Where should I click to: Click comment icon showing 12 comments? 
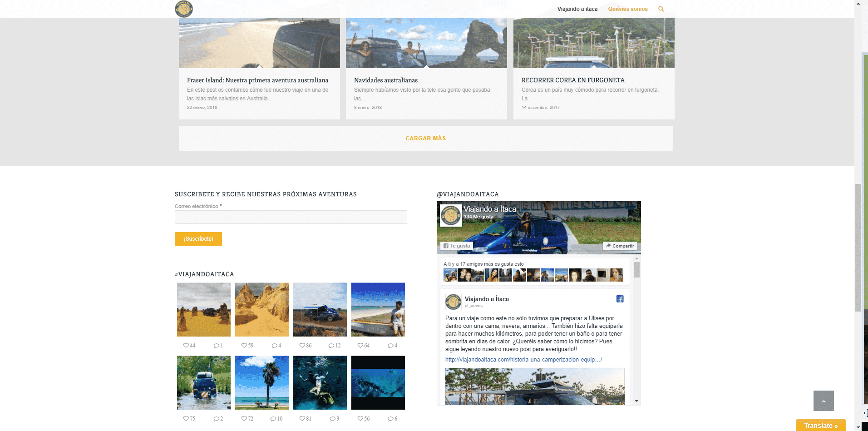331,346
